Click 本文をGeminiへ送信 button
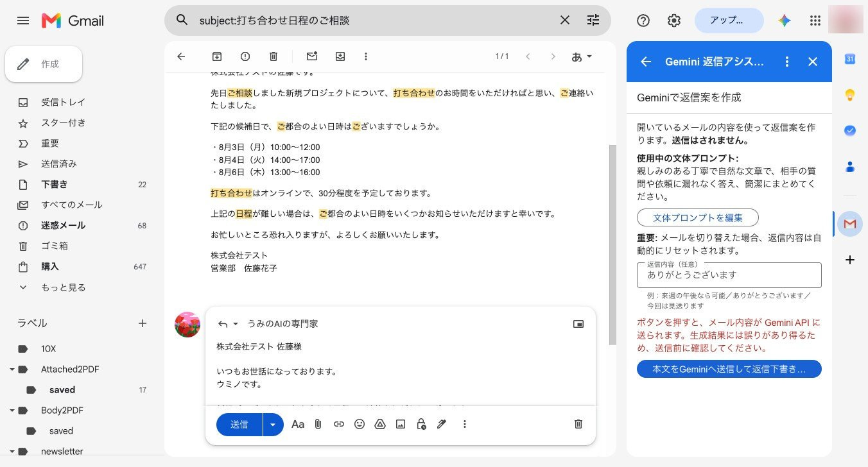The image size is (868, 467). click(729, 369)
